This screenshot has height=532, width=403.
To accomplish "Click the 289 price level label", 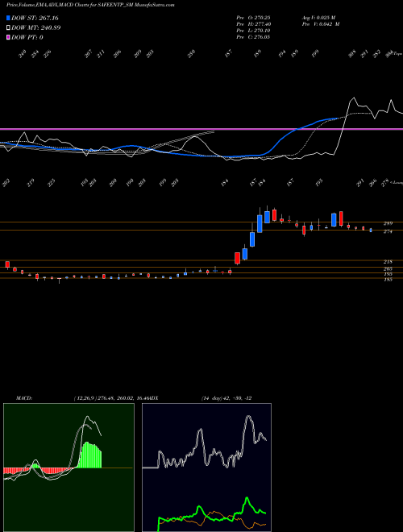I will pos(388,223).
